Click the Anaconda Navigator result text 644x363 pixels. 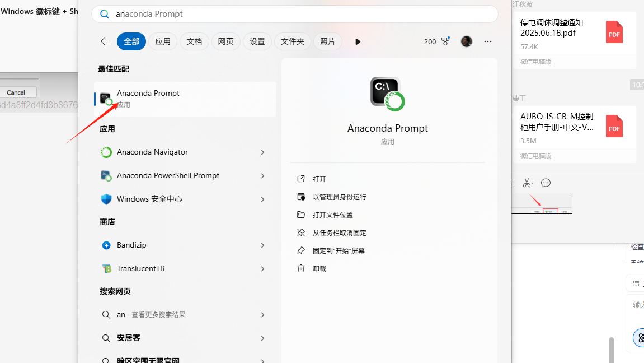[x=152, y=152]
